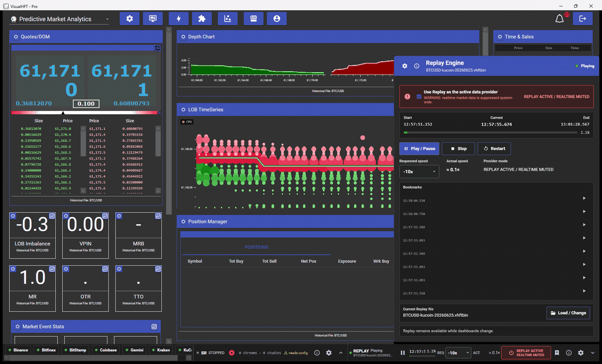The height and width of the screenshot is (364, 602).
Task: Toggle the CPU indicator on LOB TimeSeries
Action: pos(187,122)
